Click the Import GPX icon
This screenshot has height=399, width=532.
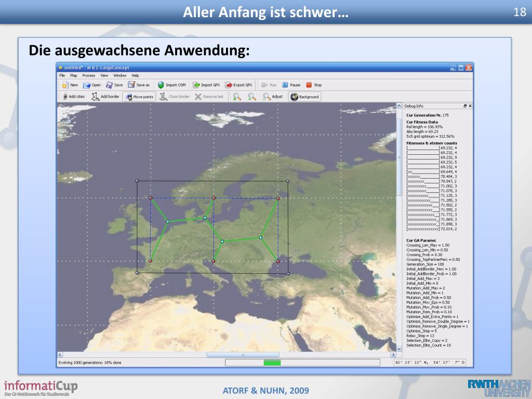[x=196, y=85]
